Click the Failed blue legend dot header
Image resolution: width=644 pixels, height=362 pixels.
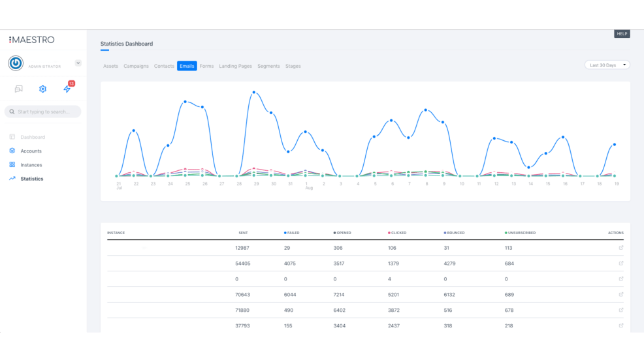tap(291, 233)
